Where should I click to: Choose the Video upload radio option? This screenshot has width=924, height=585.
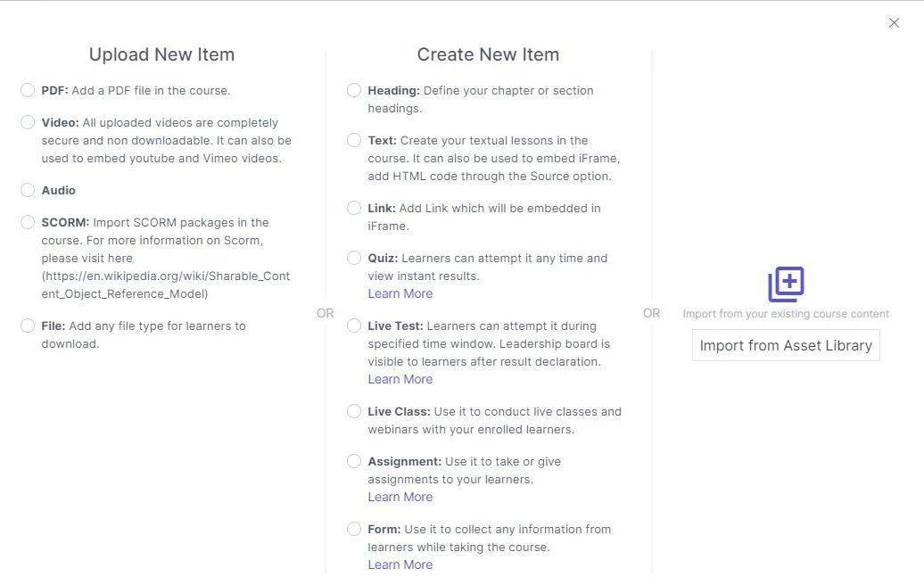click(28, 122)
